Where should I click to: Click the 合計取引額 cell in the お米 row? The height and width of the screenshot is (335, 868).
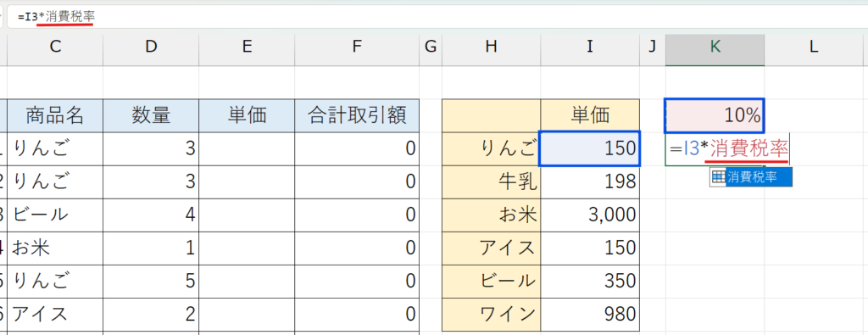357,248
